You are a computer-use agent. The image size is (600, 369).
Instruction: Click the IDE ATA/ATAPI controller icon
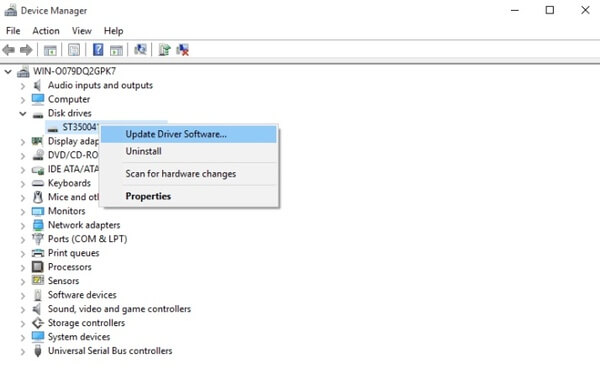coord(38,170)
